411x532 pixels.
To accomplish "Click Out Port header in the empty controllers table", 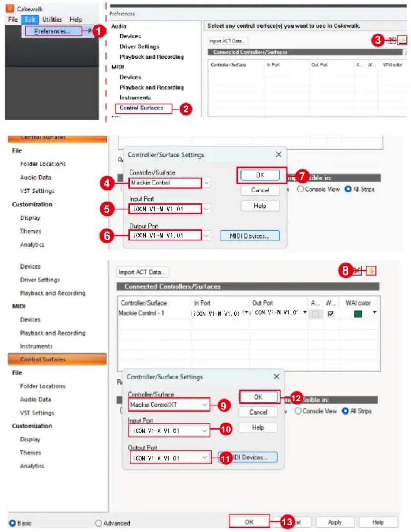I will pos(319,64).
